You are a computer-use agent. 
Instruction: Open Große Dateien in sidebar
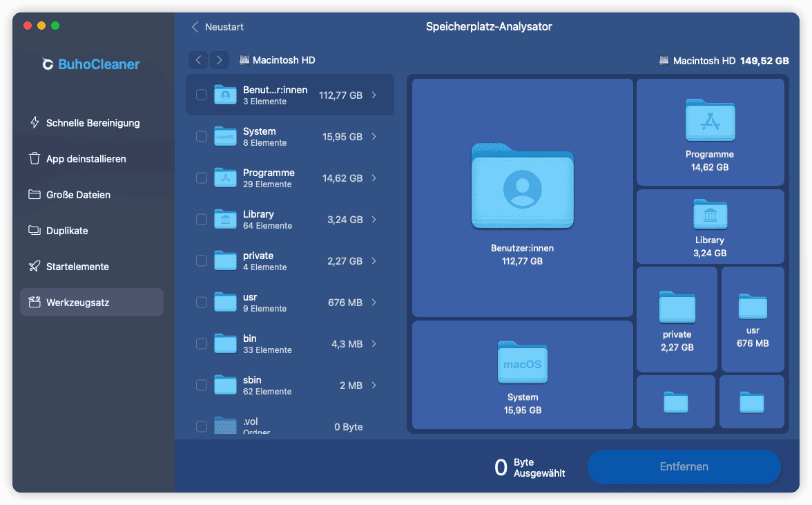click(x=92, y=195)
